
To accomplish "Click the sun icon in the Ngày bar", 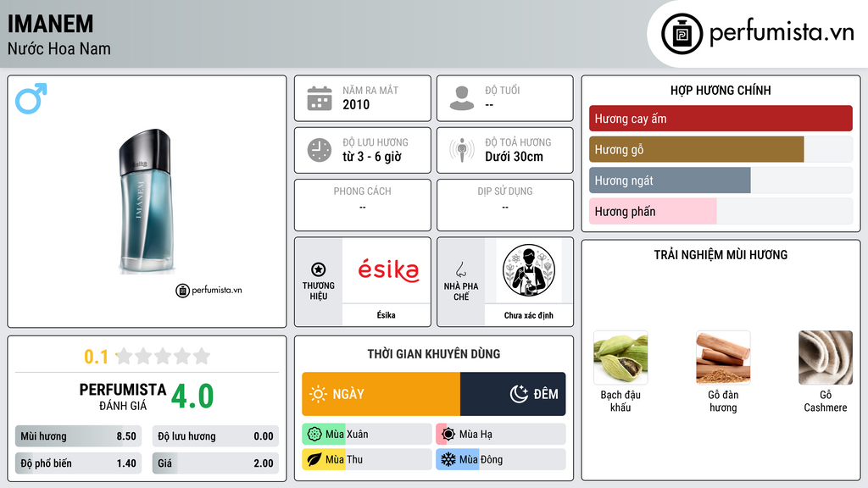I will click(318, 394).
